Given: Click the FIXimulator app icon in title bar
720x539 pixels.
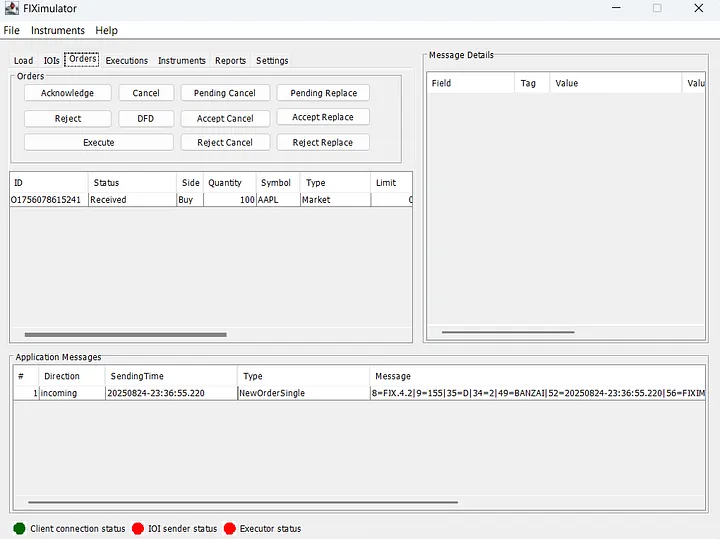Looking at the screenshot, I should click(x=11, y=8).
